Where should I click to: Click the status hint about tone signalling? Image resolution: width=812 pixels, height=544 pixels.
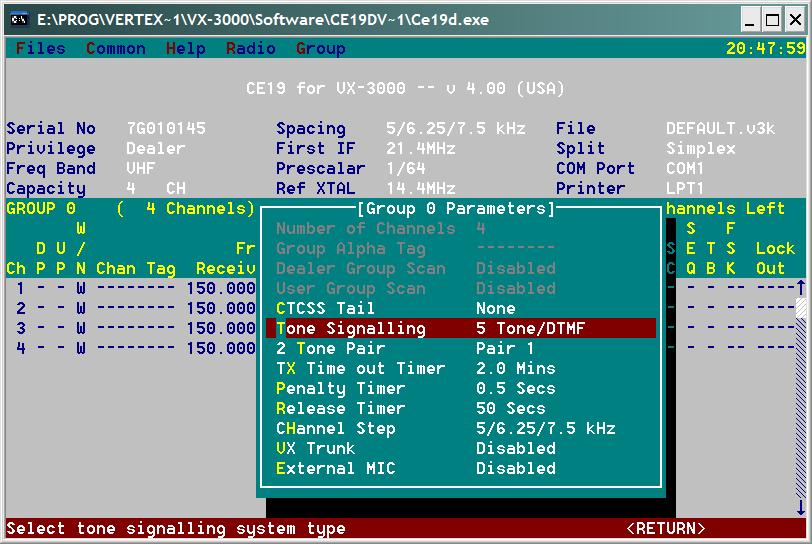pos(176,528)
